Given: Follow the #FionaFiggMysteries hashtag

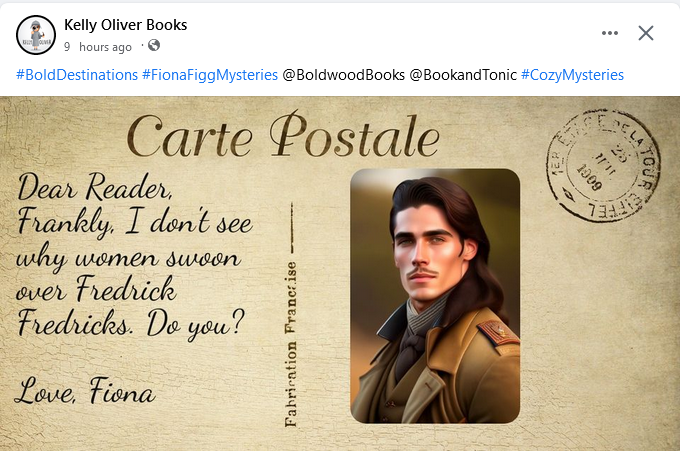Looking at the screenshot, I should [x=210, y=75].
